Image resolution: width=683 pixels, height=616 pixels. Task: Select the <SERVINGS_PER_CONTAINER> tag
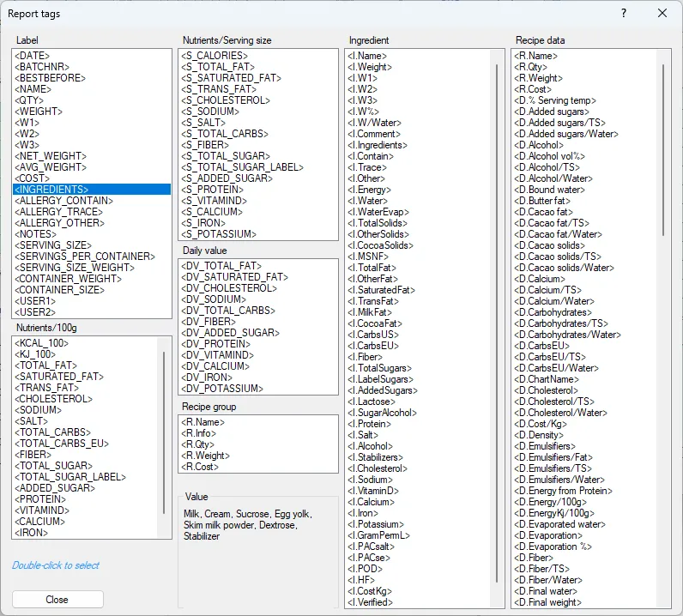[85, 257]
